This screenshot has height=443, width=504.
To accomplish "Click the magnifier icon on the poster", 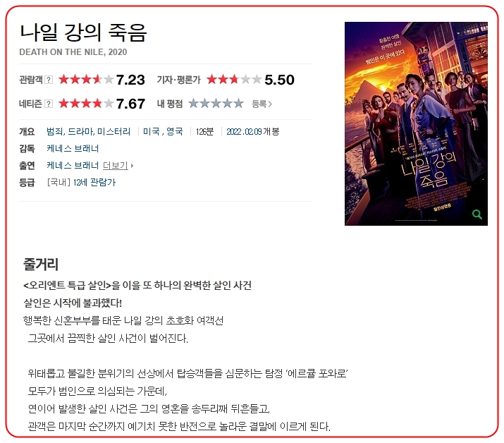I will point(477,214).
